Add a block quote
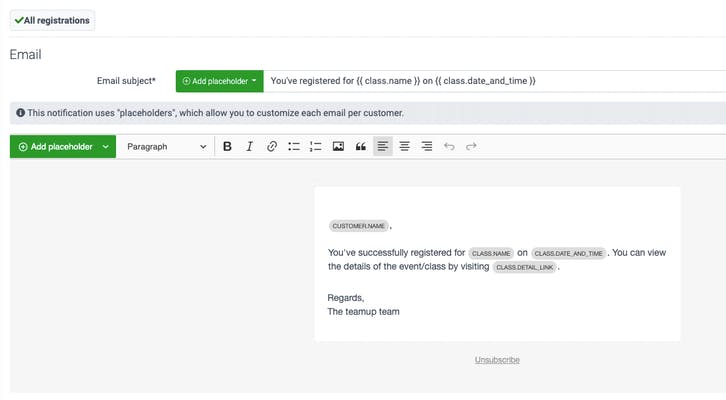 (x=361, y=147)
